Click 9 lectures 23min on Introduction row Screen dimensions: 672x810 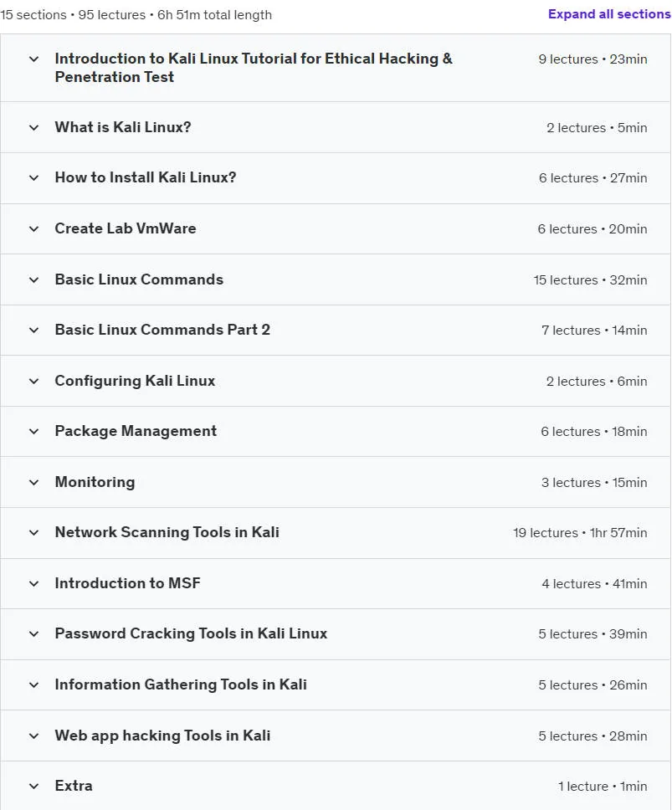click(593, 59)
